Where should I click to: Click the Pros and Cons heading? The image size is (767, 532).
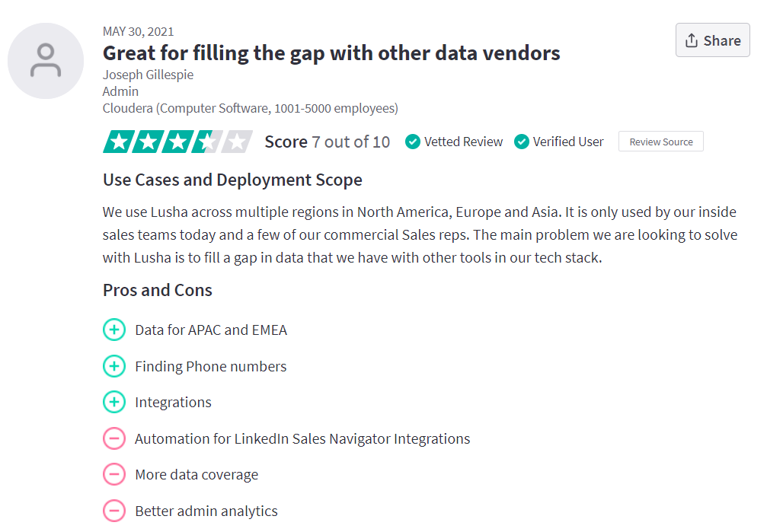click(158, 290)
